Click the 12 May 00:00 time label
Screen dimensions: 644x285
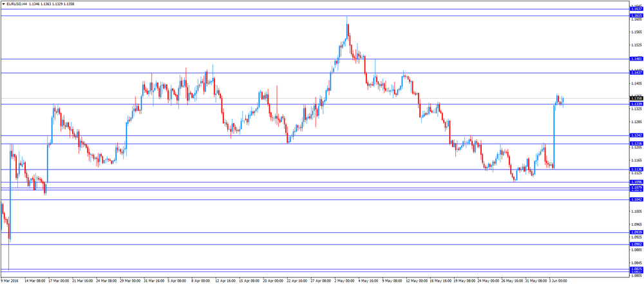tap(417, 282)
